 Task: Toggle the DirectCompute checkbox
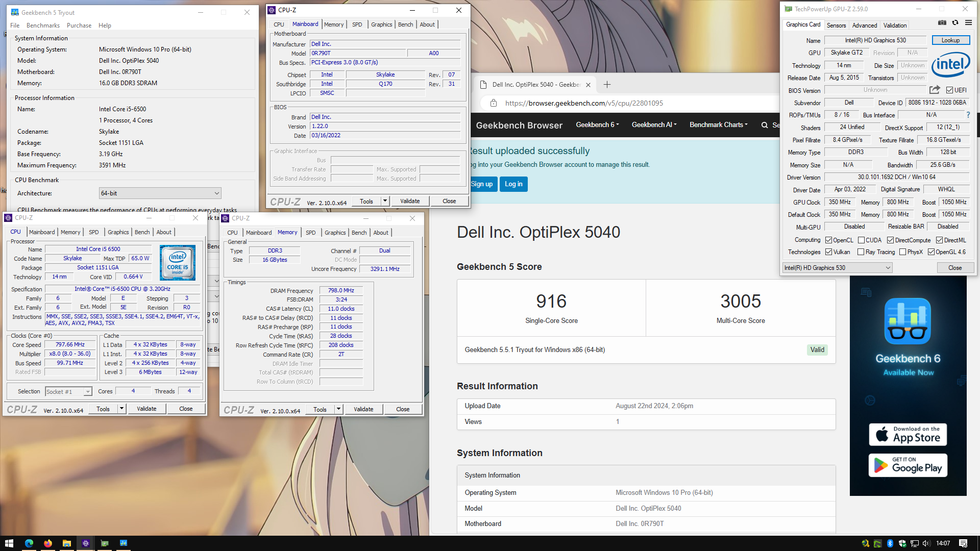[x=890, y=240]
